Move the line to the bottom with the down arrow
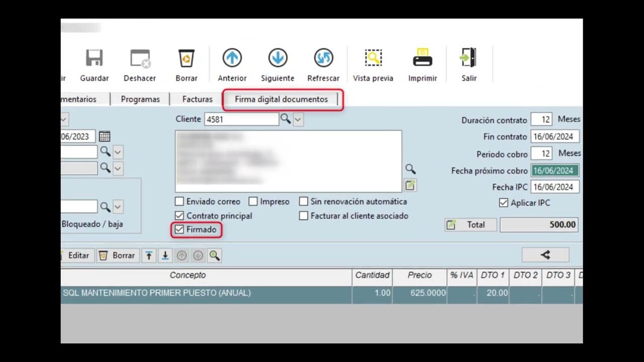The width and height of the screenshot is (644, 362). coord(165,255)
